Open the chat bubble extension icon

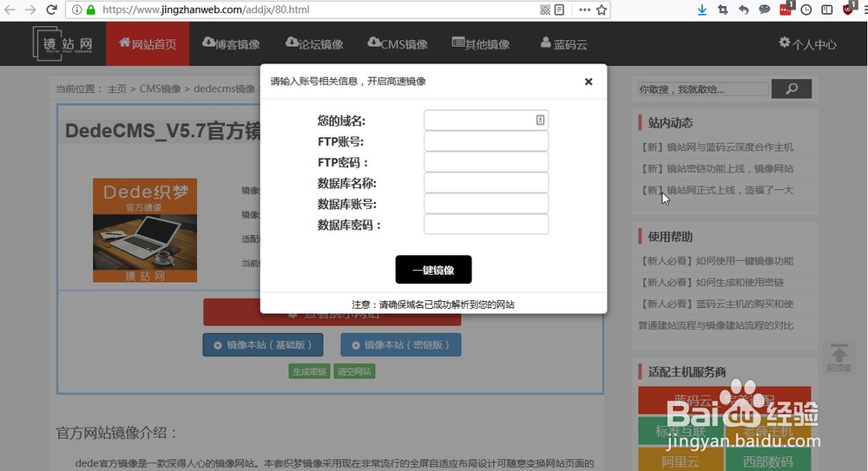pos(765,10)
